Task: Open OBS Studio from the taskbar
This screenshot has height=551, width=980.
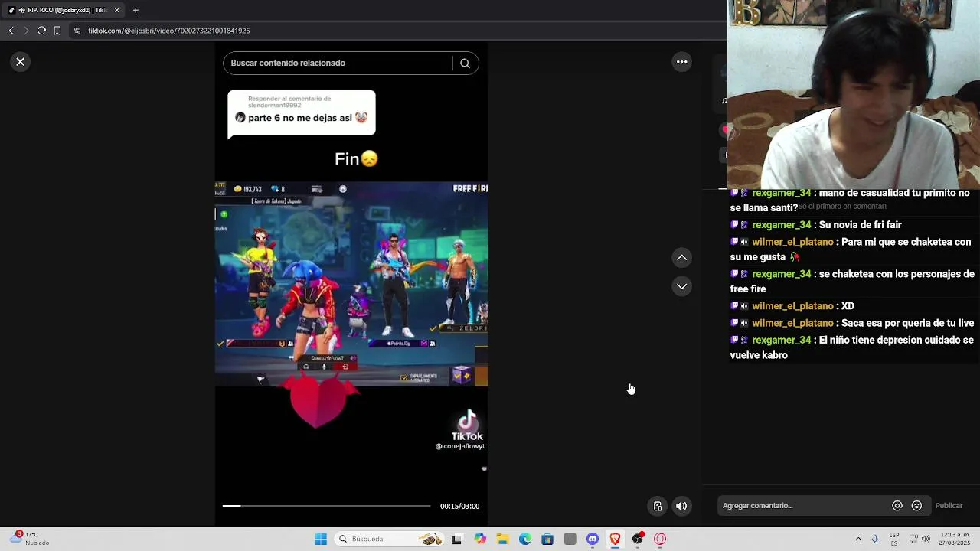Action: (x=638, y=539)
